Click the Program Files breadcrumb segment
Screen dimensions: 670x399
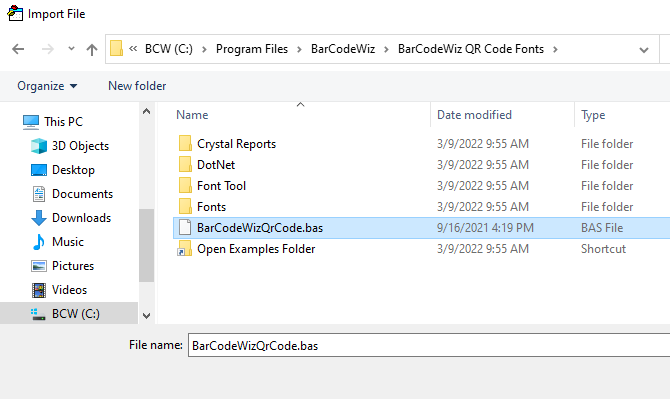(252, 49)
